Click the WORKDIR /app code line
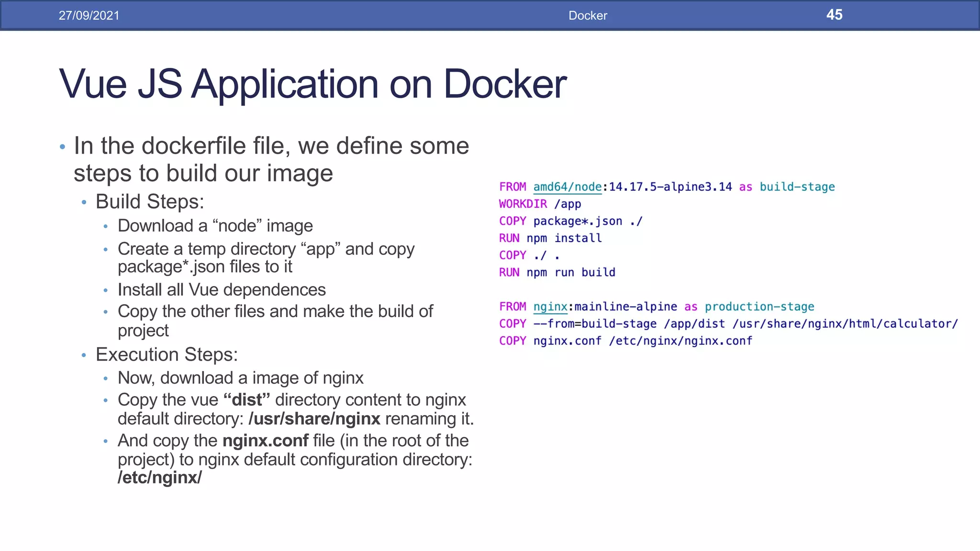This screenshot has width=980, height=551. pyautogui.click(x=540, y=204)
